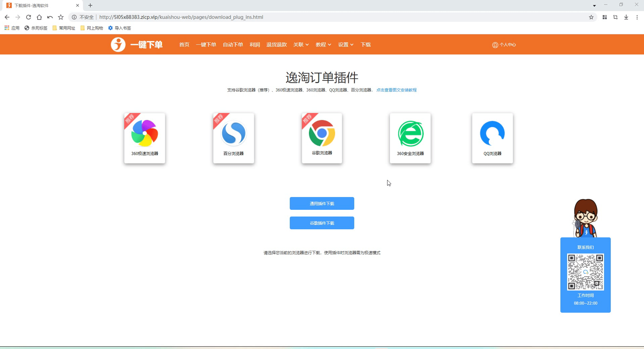Open the browser three-dot menu
This screenshot has width=644, height=349.
637,17
